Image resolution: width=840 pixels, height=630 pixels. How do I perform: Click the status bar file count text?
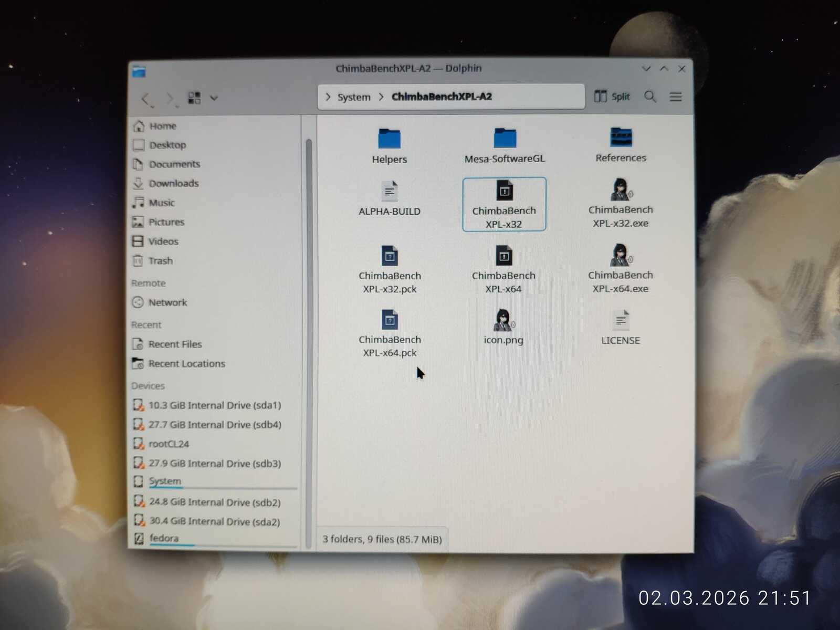click(382, 539)
